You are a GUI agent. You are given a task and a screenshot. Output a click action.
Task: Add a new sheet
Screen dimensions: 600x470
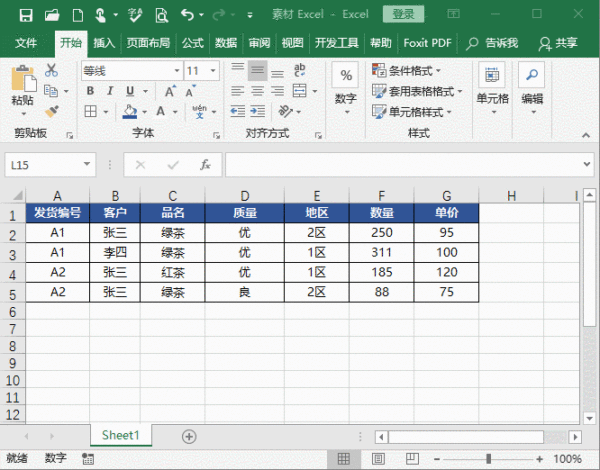[189, 436]
